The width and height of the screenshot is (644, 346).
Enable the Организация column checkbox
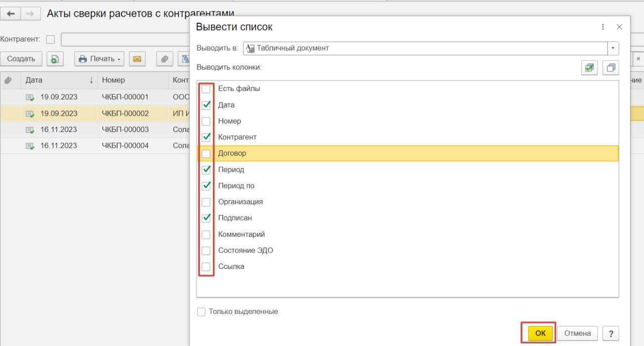(206, 202)
